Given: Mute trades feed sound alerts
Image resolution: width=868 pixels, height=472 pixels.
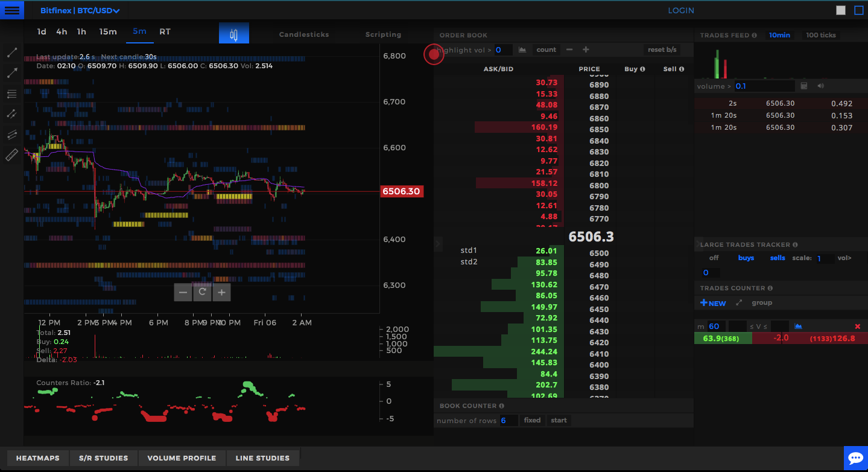Looking at the screenshot, I should pos(820,86).
